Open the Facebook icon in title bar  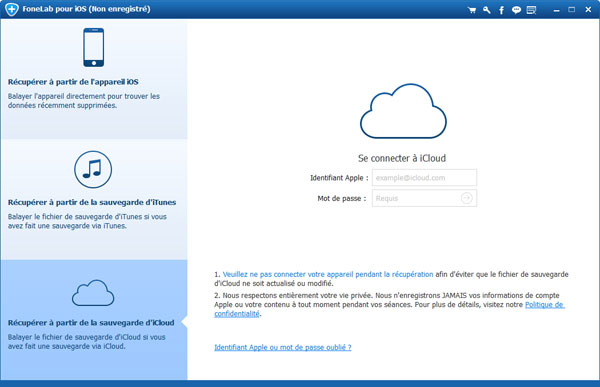(x=501, y=10)
